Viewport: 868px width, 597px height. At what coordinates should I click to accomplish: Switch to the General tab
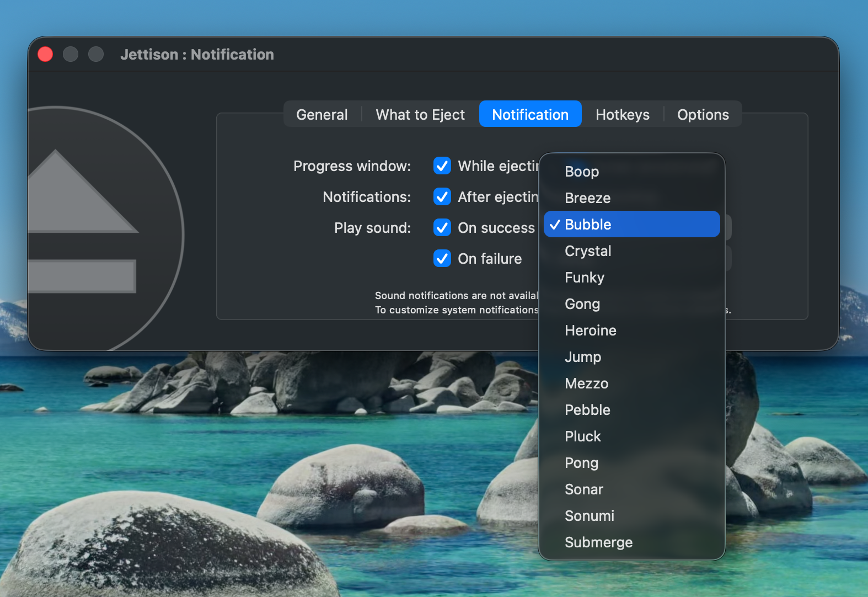pos(322,114)
